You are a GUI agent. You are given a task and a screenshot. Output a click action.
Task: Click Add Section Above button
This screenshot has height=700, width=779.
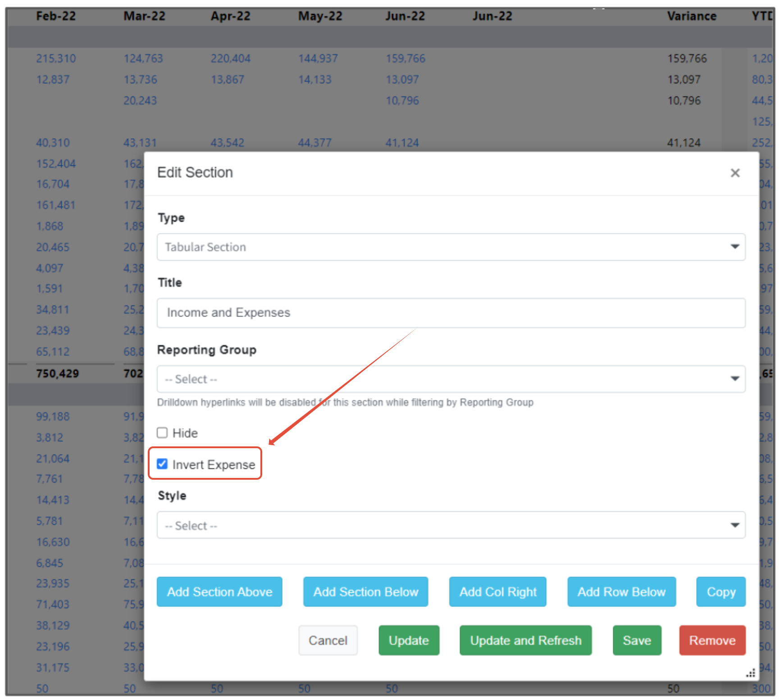coord(219,591)
